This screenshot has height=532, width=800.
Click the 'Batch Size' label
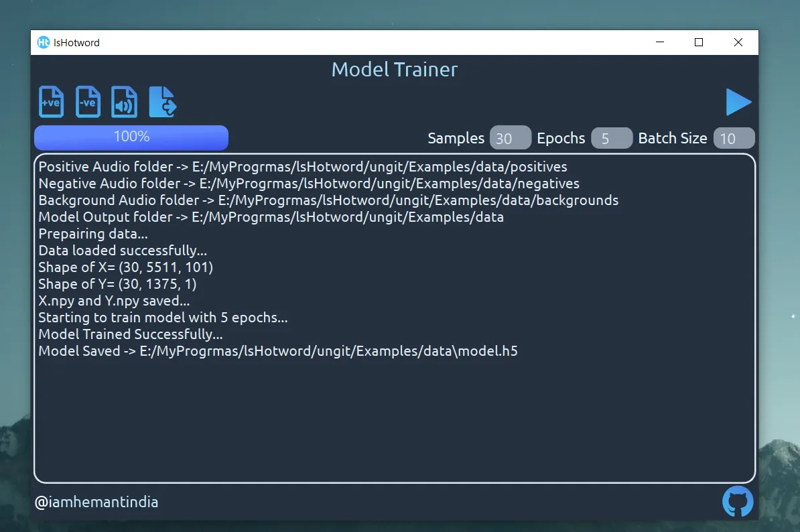tap(673, 138)
